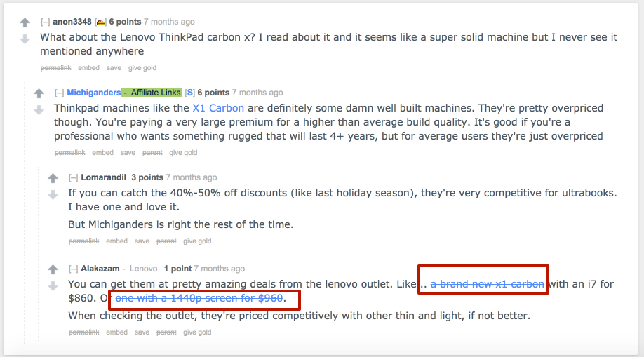
Task: Downvote anon3348's comment
Action: coord(25,39)
